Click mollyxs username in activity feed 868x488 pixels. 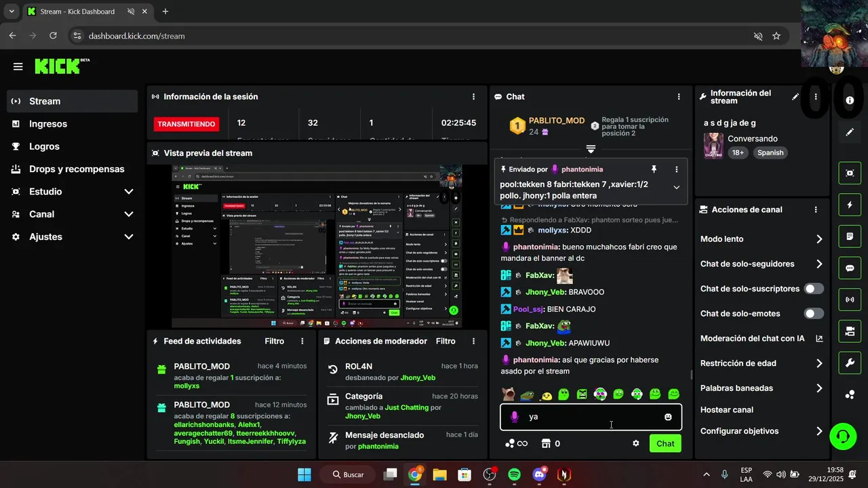coord(186,386)
